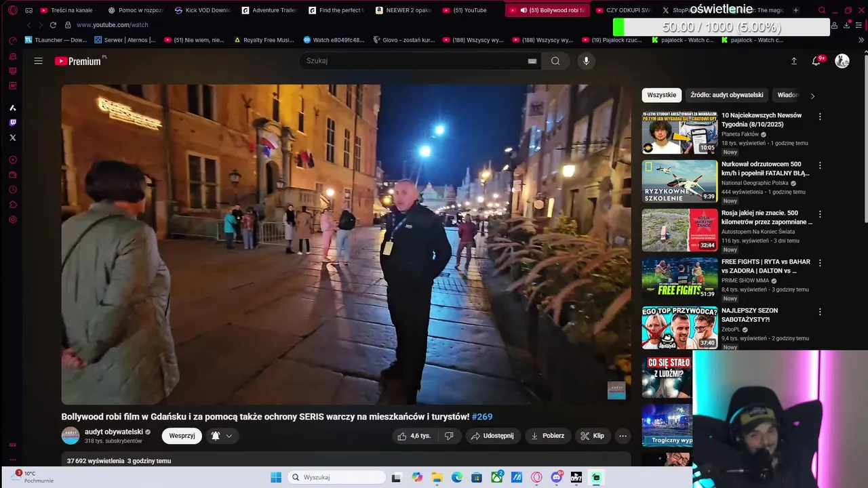Open YouTube account avatar menu

tap(842, 61)
